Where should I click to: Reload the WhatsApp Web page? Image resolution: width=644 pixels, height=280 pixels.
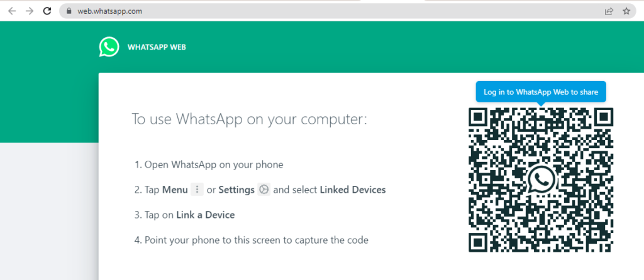click(47, 11)
